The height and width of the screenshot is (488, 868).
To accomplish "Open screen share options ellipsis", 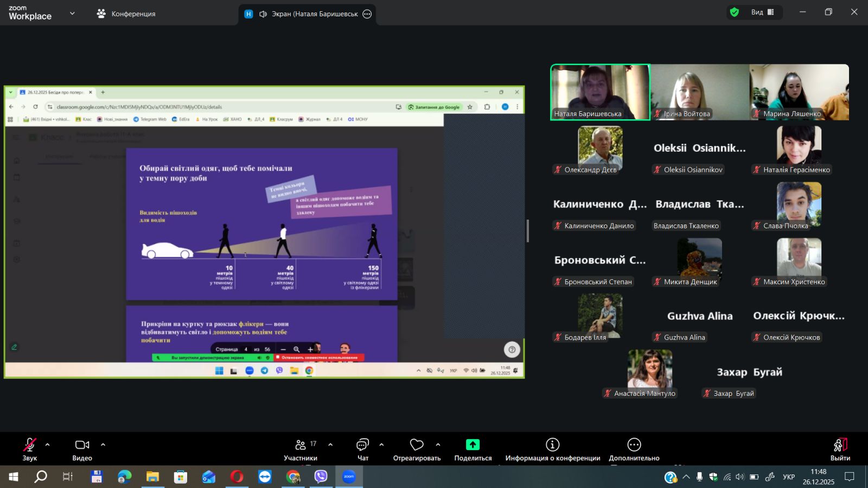I will click(367, 14).
